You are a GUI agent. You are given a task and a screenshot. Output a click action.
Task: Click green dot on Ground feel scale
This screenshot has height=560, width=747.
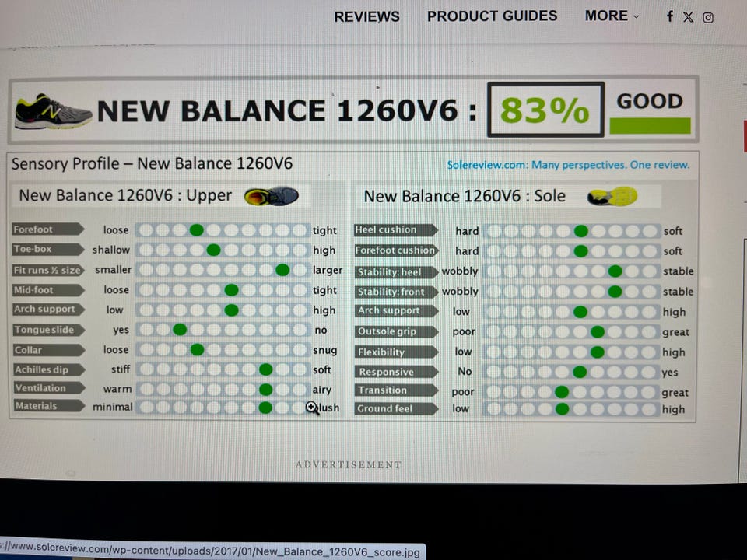[562, 408]
